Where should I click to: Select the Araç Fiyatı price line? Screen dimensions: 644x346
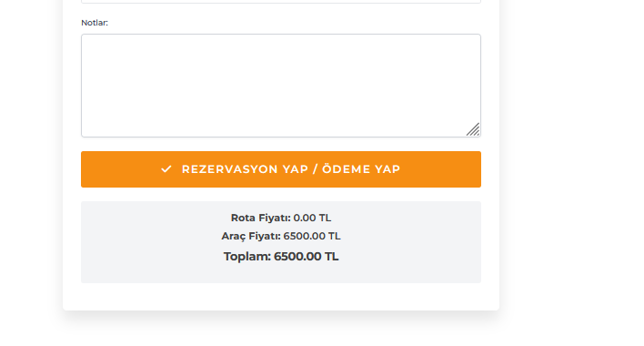point(281,237)
